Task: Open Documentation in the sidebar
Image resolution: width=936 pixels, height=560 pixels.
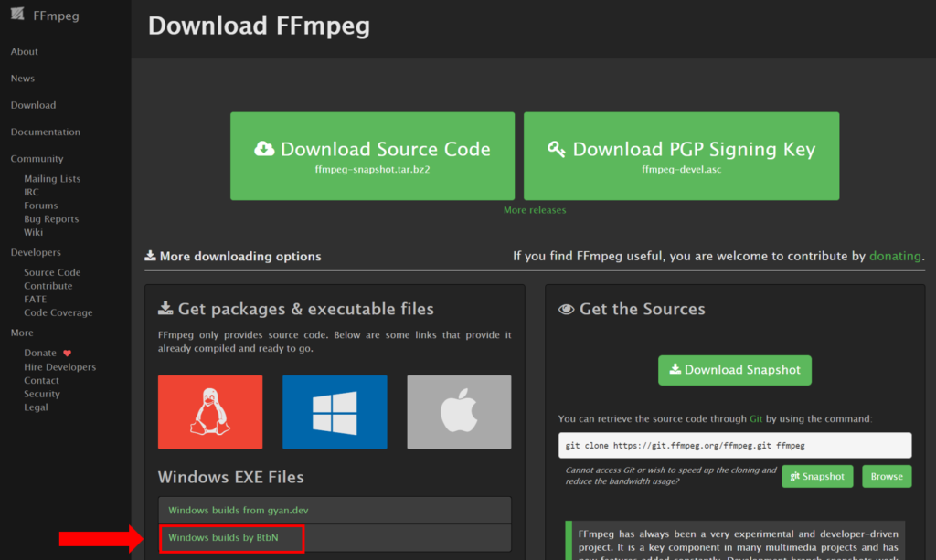Action: (45, 132)
